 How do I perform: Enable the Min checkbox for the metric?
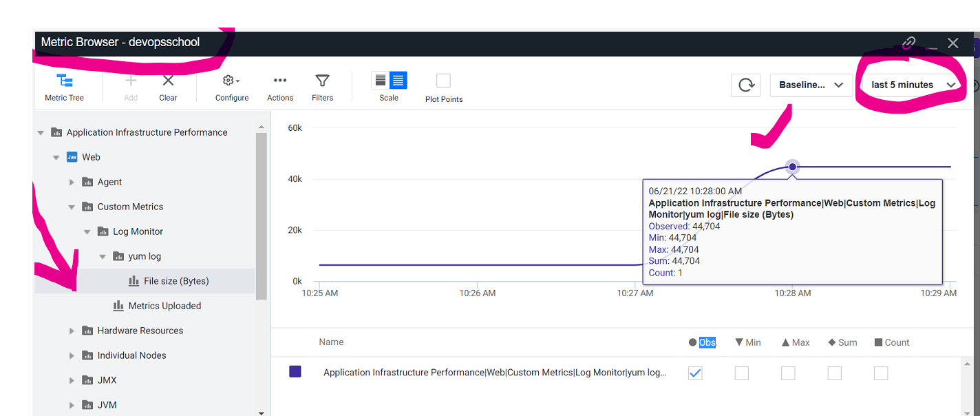tap(741, 373)
